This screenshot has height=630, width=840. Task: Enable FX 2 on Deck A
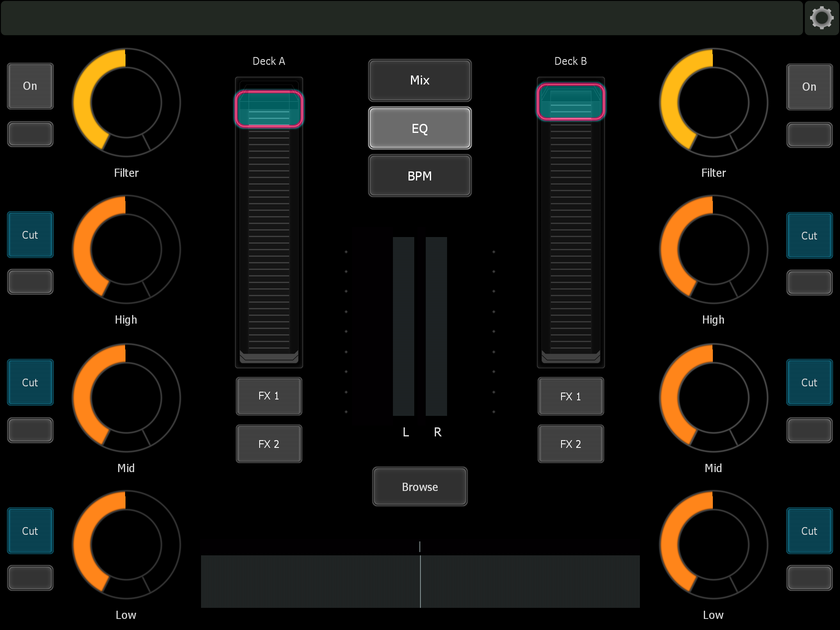tap(269, 444)
